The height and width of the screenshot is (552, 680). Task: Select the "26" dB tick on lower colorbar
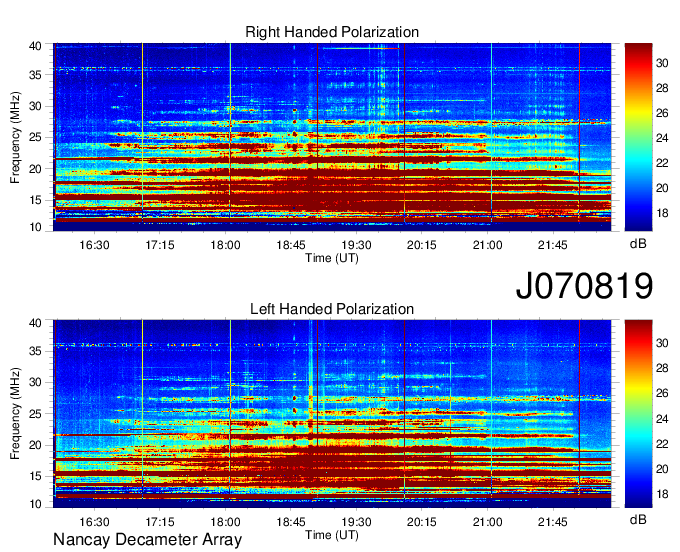coord(662,393)
